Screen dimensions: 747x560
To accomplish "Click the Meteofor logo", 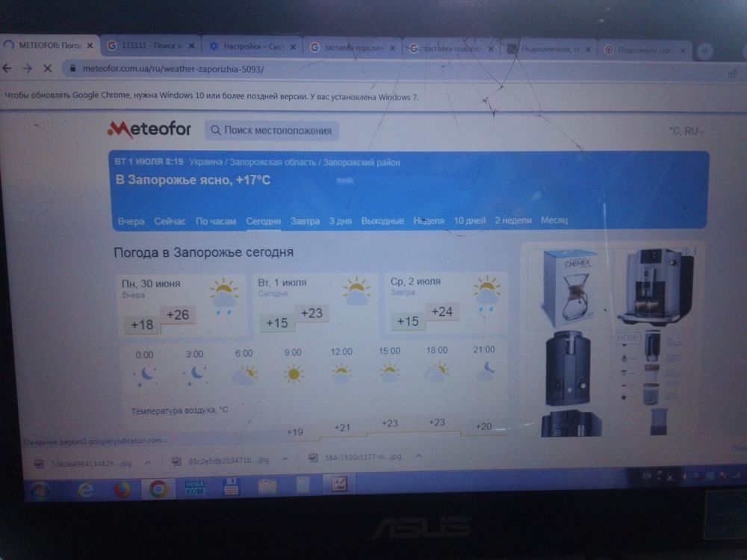I will [149, 129].
